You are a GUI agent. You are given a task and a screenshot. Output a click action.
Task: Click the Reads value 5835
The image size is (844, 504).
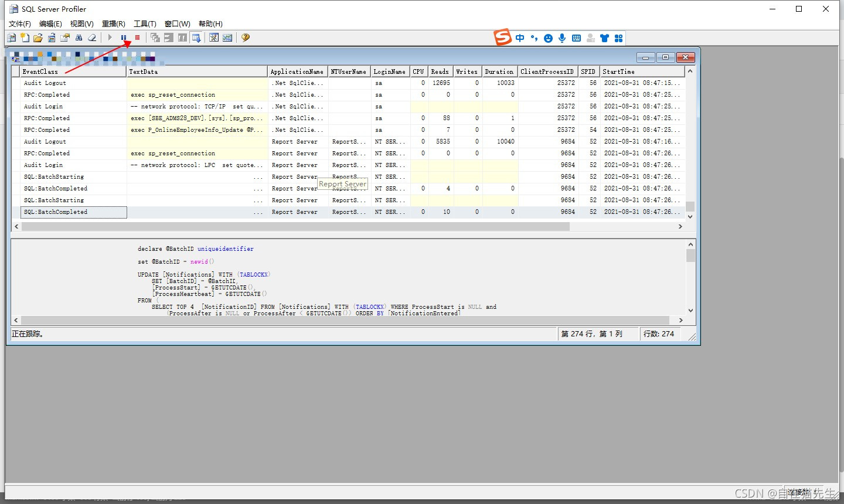tap(443, 142)
